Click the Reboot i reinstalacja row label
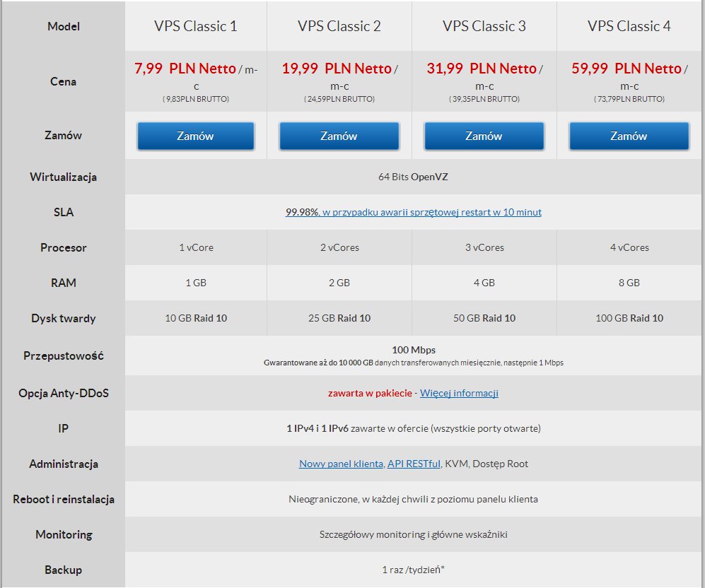 click(x=64, y=499)
